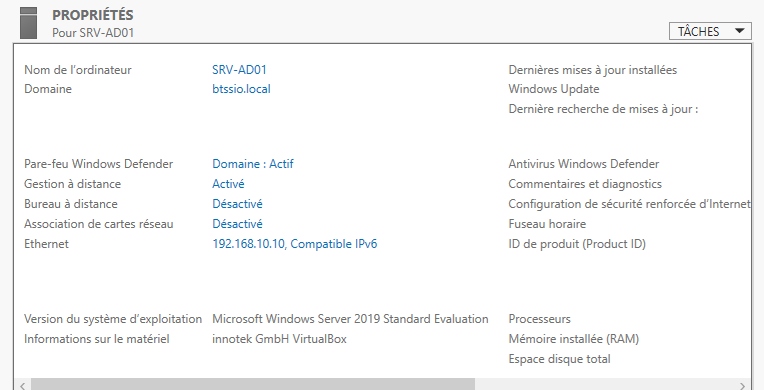Click innotek GmbH VirtualBox text

pos(279,339)
